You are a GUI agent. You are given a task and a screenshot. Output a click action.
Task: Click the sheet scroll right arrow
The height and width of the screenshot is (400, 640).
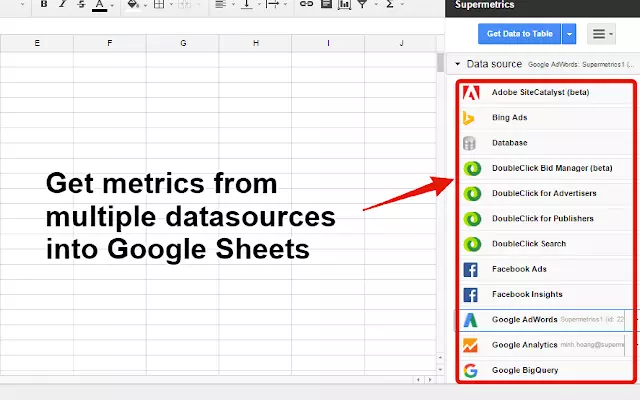(x=429, y=380)
